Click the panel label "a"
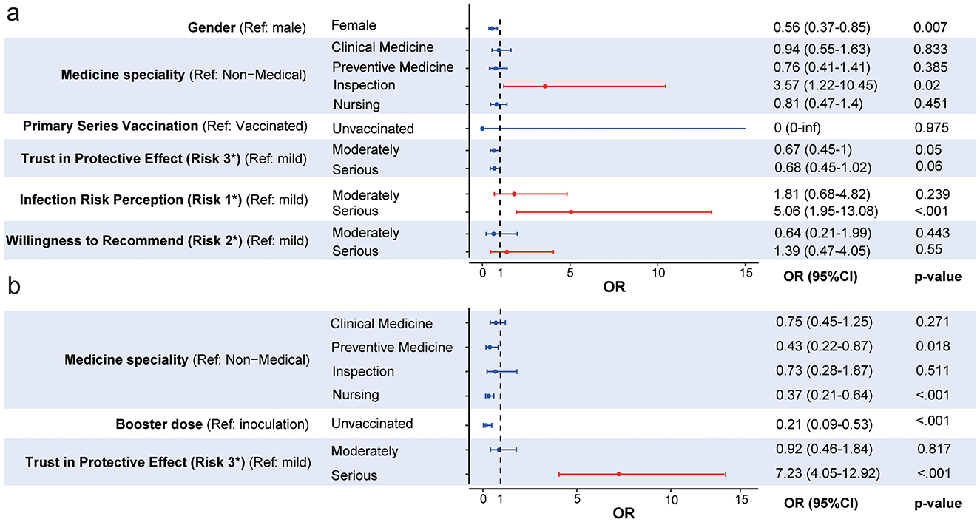 point(13,16)
